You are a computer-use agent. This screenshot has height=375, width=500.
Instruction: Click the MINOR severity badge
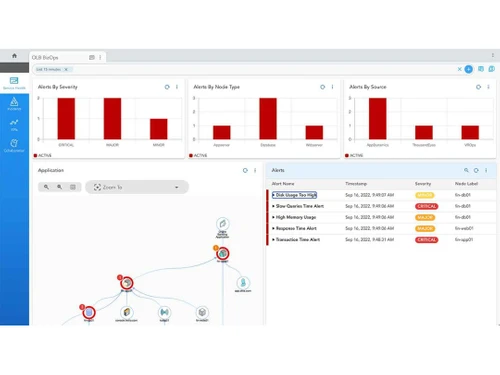click(424, 195)
